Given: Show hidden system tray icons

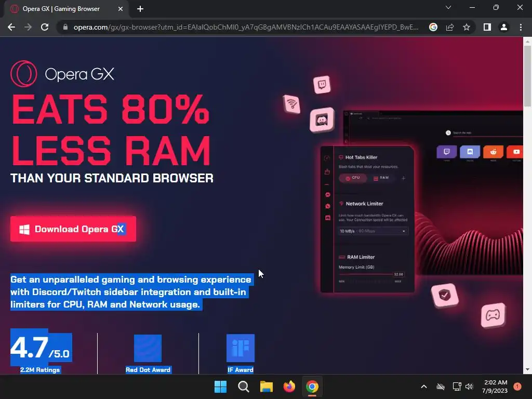Looking at the screenshot, I should (x=424, y=387).
